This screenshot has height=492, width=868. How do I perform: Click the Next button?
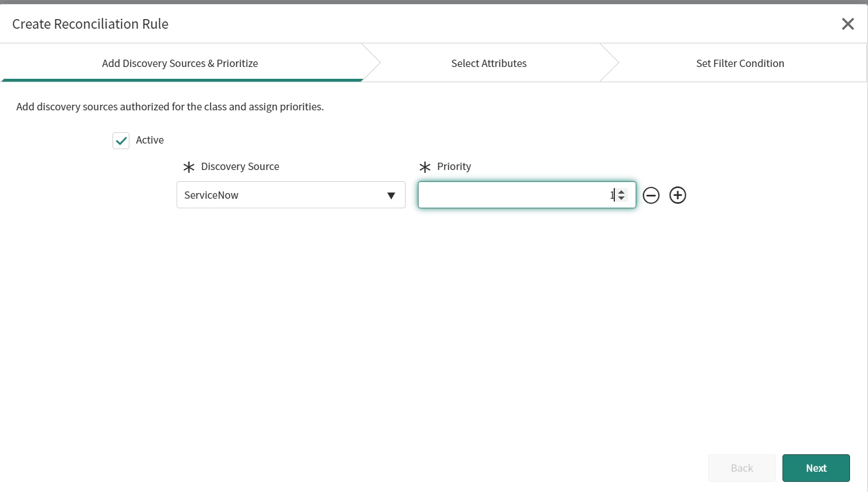coord(816,468)
